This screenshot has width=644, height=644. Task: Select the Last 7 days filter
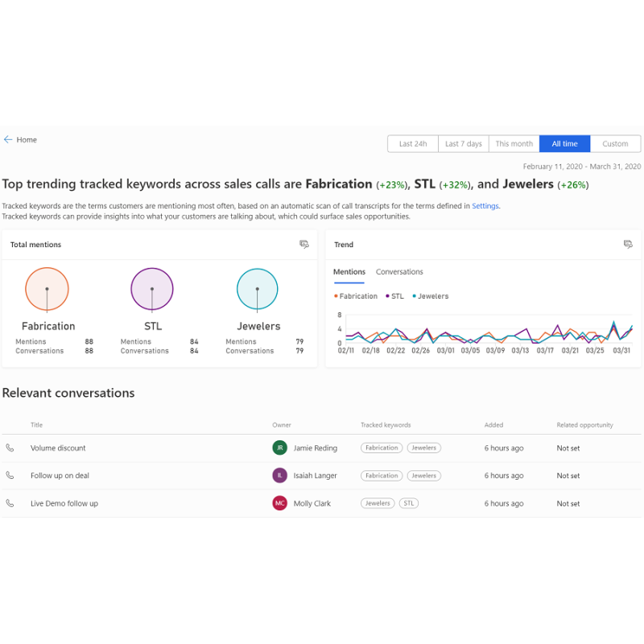pyautogui.click(x=464, y=144)
